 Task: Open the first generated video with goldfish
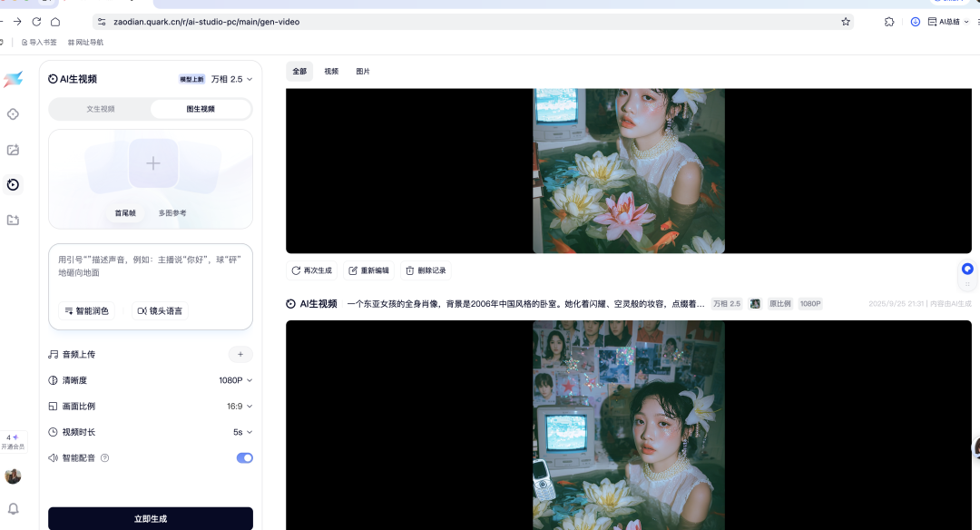pyautogui.click(x=629, y=171)
